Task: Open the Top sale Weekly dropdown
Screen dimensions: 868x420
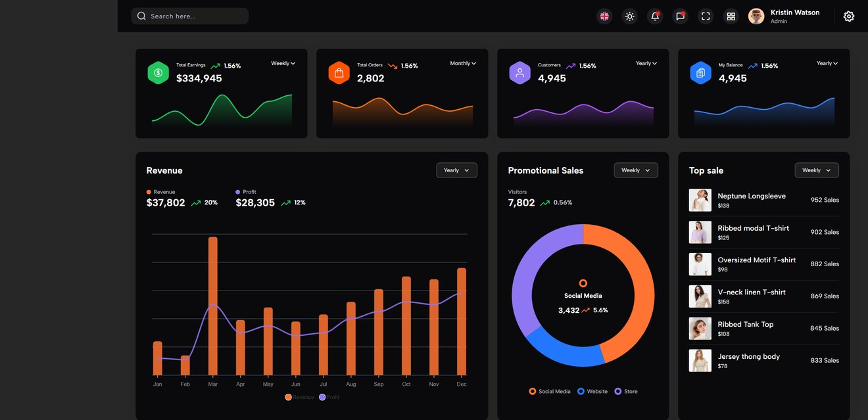Action: pyautogui.click(x=817, y=170)
